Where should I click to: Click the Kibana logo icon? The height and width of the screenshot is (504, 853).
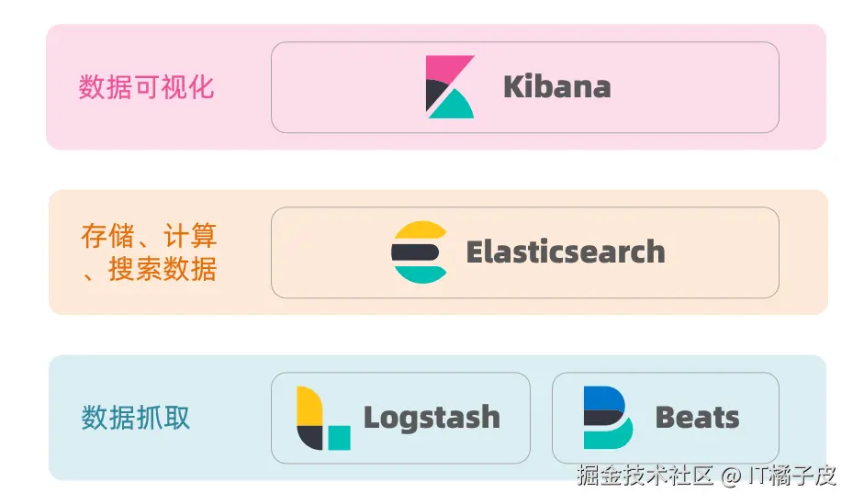click(450, 87)
